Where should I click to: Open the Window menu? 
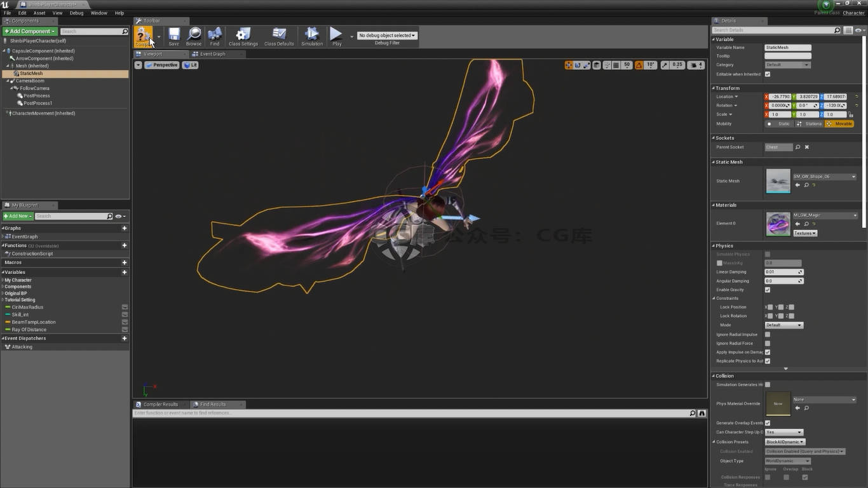pos(99,13)
